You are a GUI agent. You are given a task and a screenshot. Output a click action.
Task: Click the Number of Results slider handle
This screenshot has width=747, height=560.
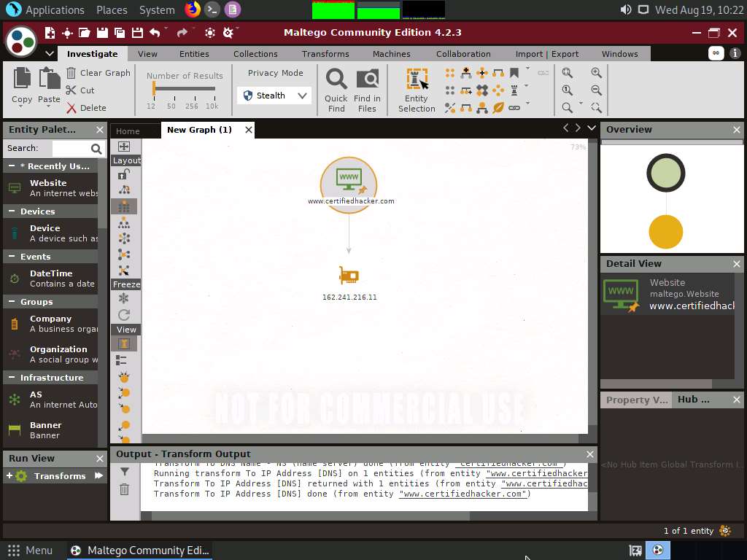(154, 88)
